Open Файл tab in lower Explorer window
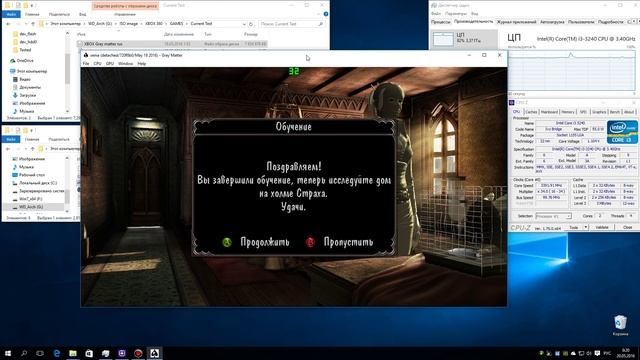Image resolution: width=640 pixels, height=360 pixels. click(11, 140)
